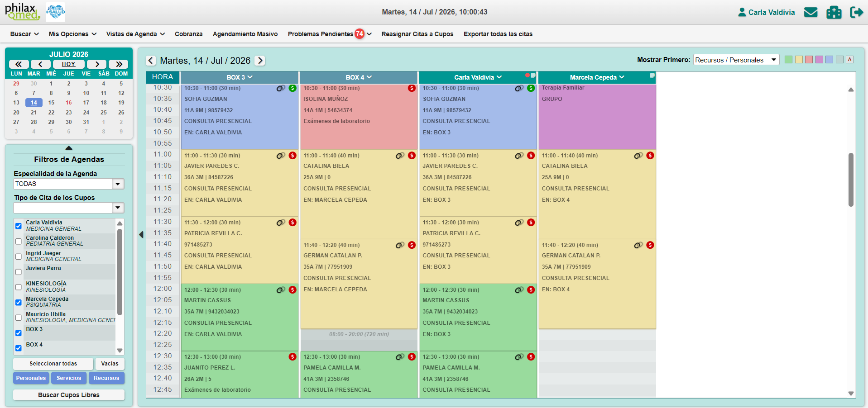The height and width of the screenshot is (408, 868).
Task: Uncheck Marcela Cepeda agenda checkbox
Action: click(x=19, y=303)
